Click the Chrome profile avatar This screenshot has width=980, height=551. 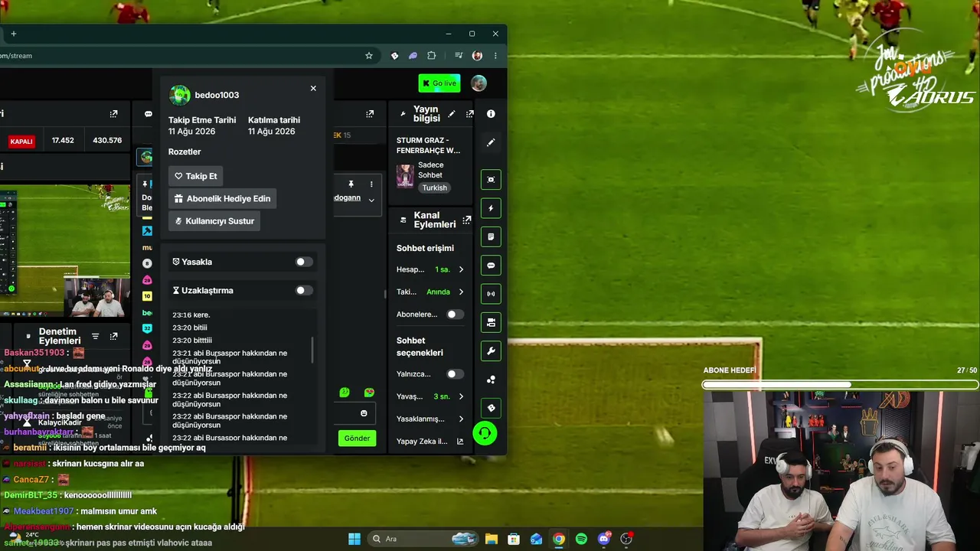point(477,56)
